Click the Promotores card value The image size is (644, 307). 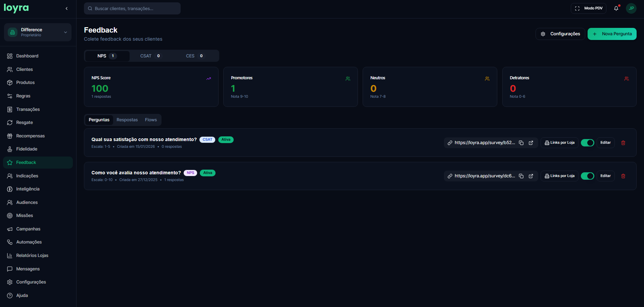coord(233,89)
